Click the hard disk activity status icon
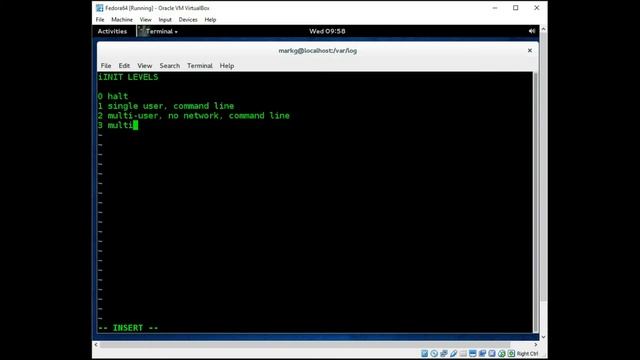This screenshot has width=640, height=360. click(x=424, y=353)
